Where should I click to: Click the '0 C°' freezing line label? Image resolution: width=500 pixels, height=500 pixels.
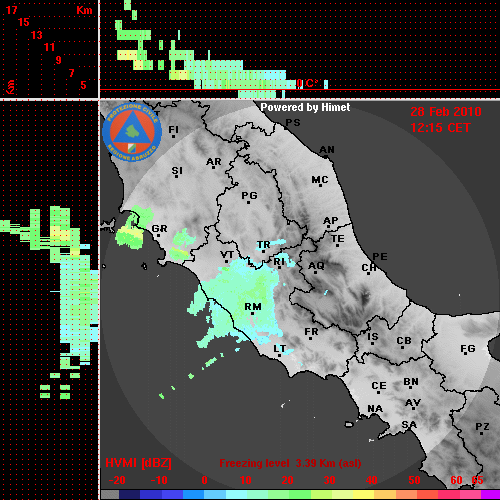tap(307, 83)
